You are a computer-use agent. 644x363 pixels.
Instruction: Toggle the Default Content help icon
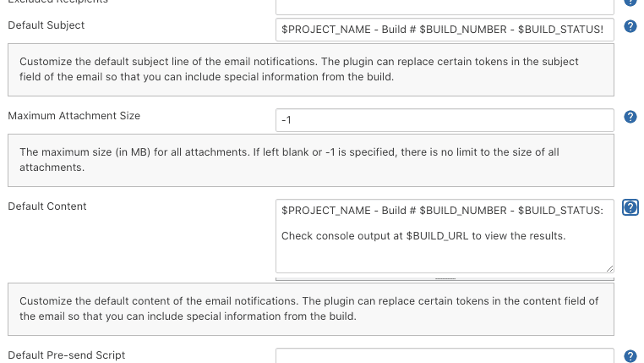(630, 208)
